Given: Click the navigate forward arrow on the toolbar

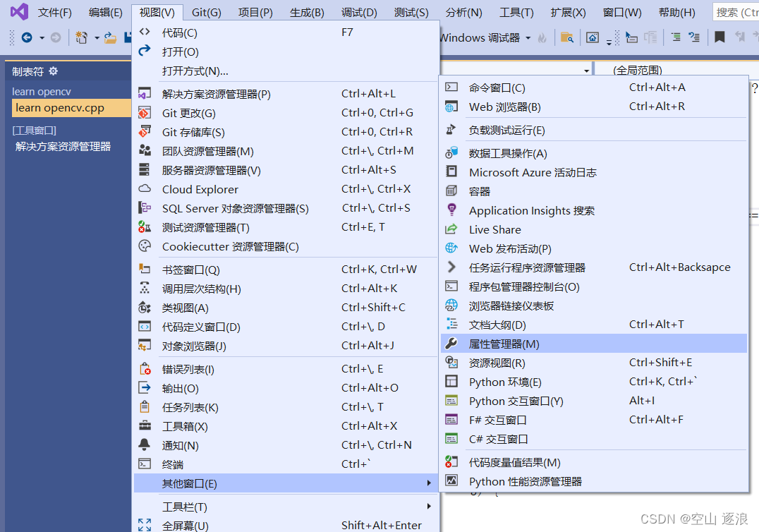Looking at the screenshot, I should tap(54, 37).
